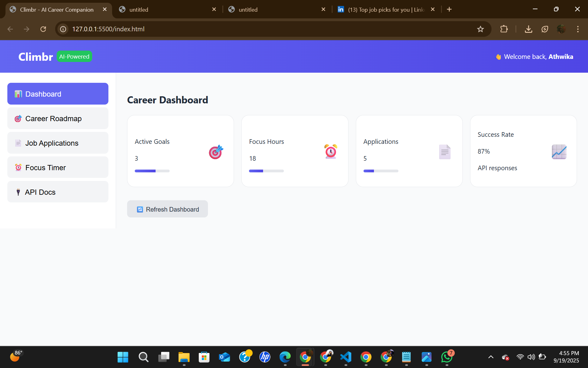Expand the system tray hidden icons chevron
This screenshot has height=368, width=588.
click(491, 357)
